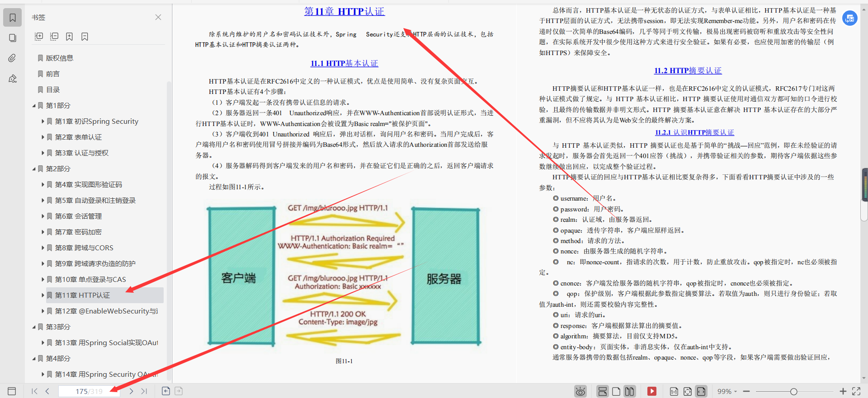Expand 第4章 实现图形验证码 bookmark
Image resolution: width=868 pixels, height=398 pixels.
pos(43,185)
